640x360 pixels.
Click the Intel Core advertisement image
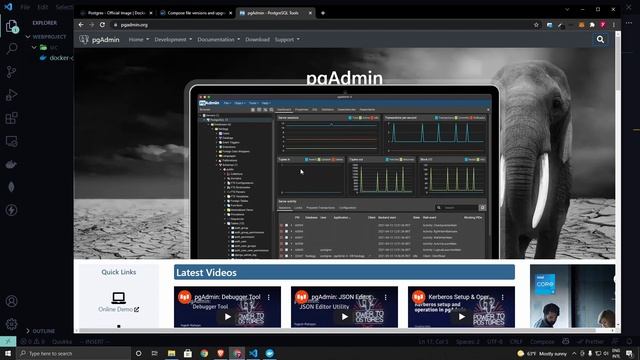coord(572,296)
